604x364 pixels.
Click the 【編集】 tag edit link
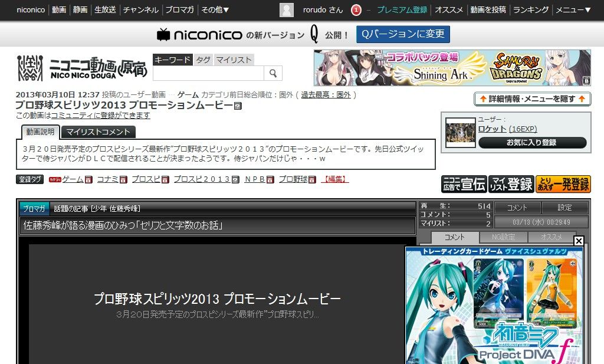(x=335, y=179)
